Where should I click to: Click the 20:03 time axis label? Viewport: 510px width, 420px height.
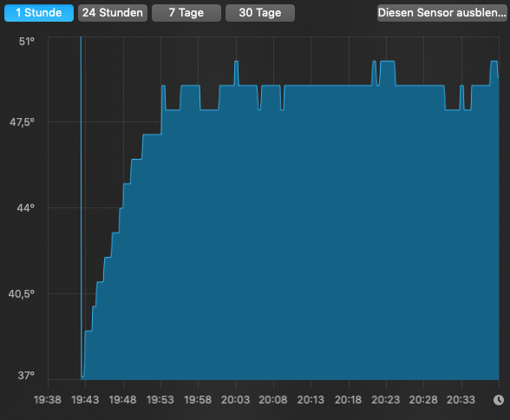point(236,399)
